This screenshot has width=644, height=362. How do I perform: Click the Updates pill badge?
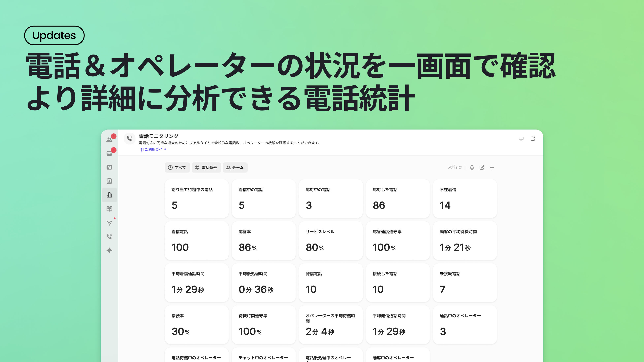(54, 35)
